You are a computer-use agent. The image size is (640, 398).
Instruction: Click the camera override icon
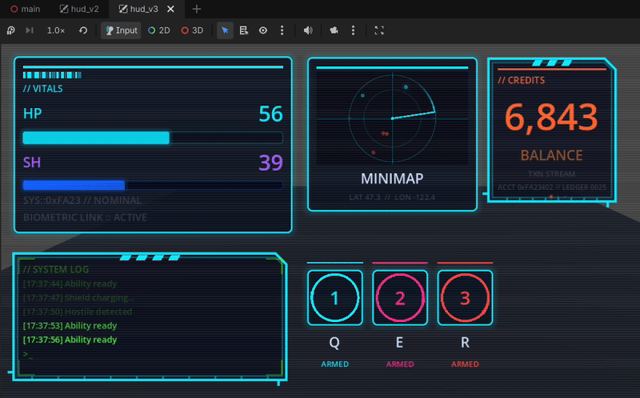(x=334, y=30)
